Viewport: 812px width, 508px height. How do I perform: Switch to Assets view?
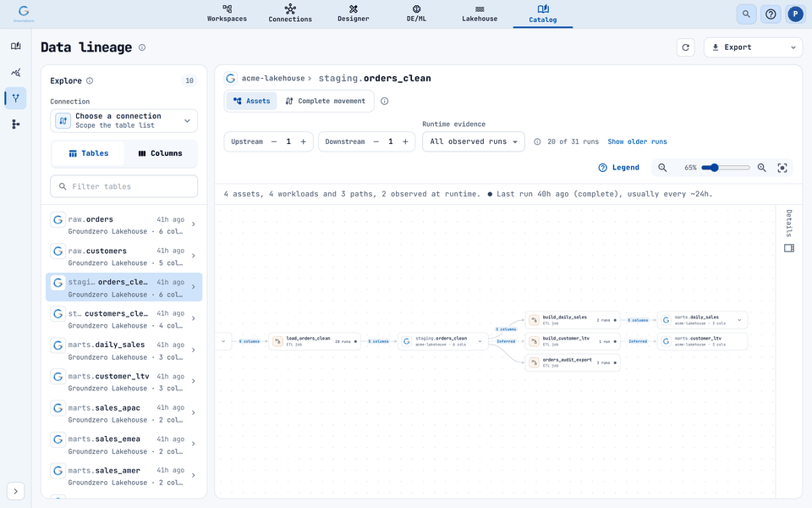coord(252,101)
